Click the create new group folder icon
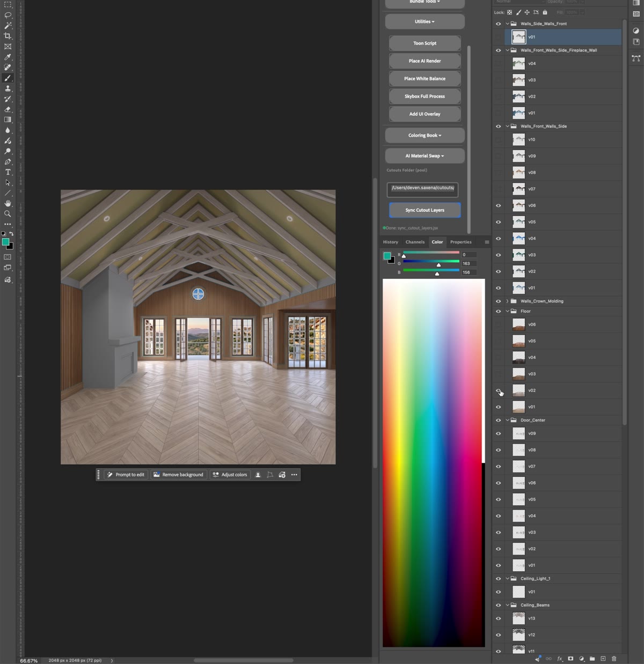The width and height of the screenshot is (644, 664). click(592, 659)
